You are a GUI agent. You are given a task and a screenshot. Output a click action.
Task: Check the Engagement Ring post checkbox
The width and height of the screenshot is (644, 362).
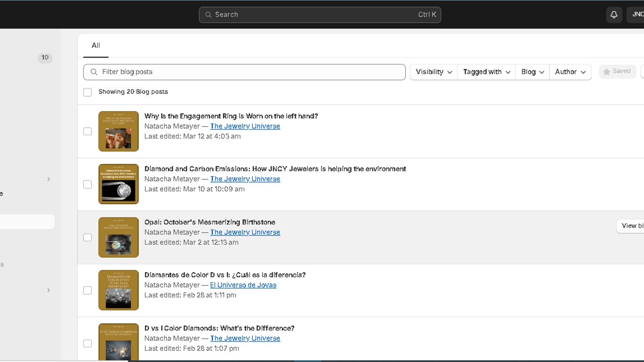click(88, 132)
